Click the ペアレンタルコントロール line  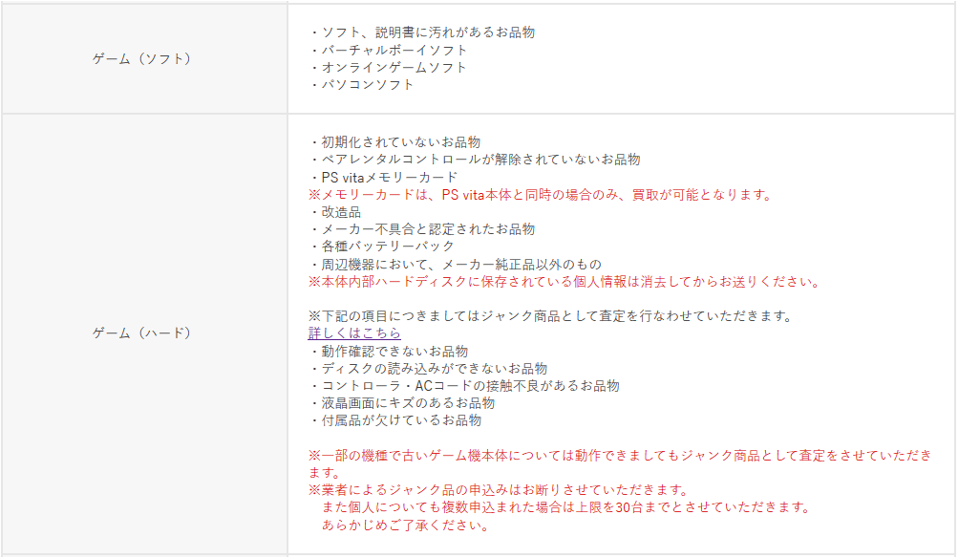click(476, 160)
